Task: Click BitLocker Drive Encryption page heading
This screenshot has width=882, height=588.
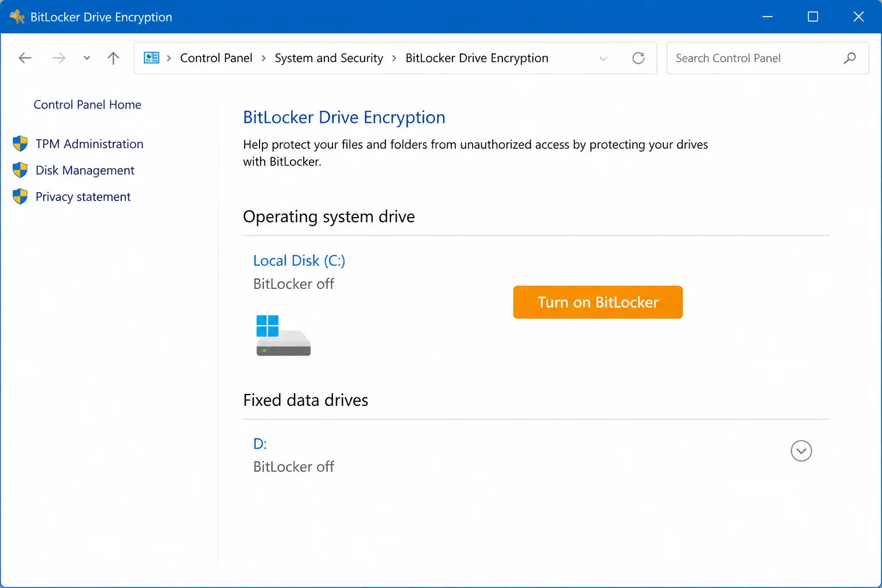Action: tap(344, 117)
